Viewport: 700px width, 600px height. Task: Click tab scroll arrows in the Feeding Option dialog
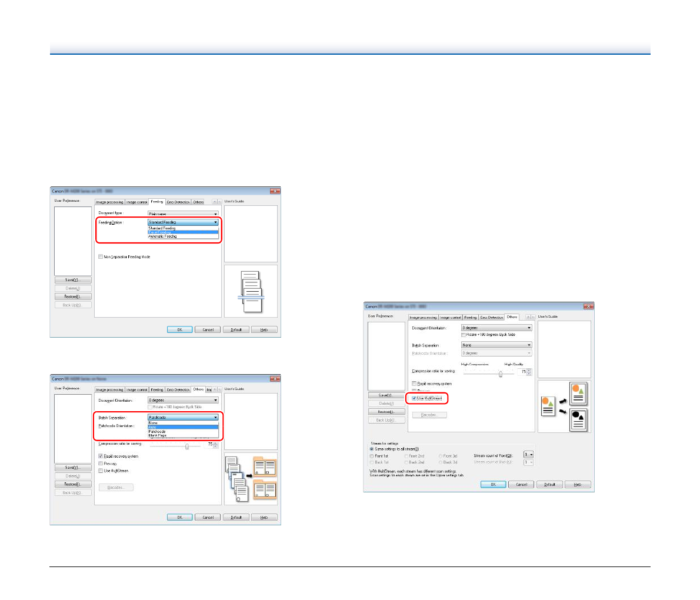(x=216, y=202)
